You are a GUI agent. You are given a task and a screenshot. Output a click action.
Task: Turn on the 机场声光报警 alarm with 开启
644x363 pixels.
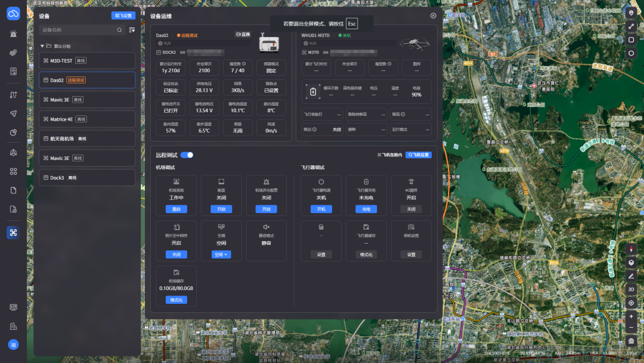tap(266, 209)
